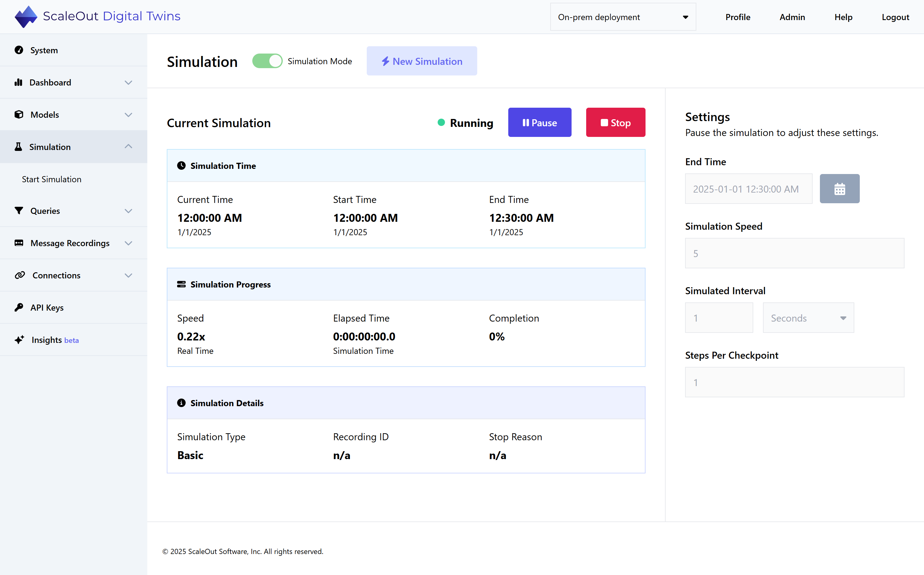924x575 pixels.
Task: Open the Help menu item
Action: pos(843,17)
